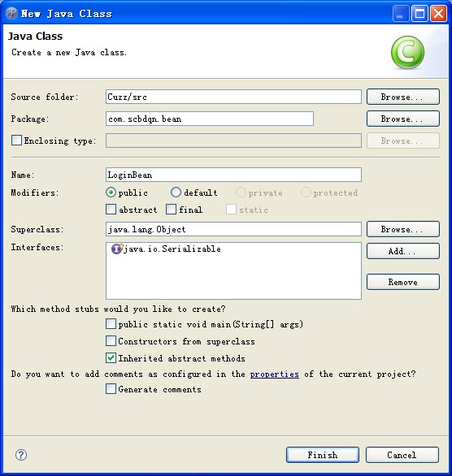This screenshot has height=476, width=452.
Task: Click the Serializable interface icon
Action: pos(116,249)
